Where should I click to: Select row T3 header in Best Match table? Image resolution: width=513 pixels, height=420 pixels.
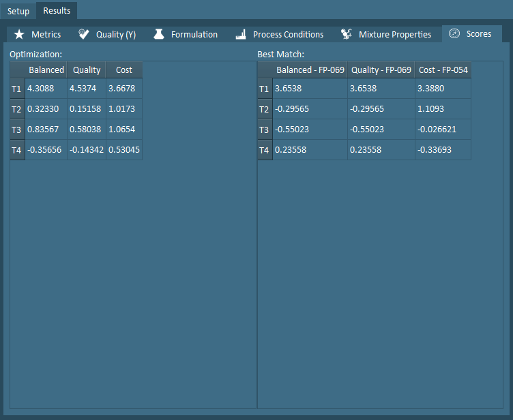(x=265, y=130)
